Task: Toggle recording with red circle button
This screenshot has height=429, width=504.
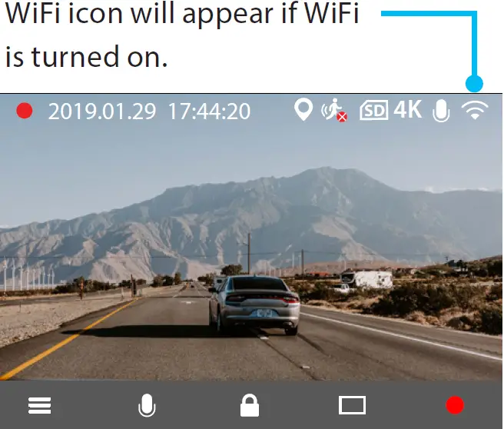Action: 455,405
